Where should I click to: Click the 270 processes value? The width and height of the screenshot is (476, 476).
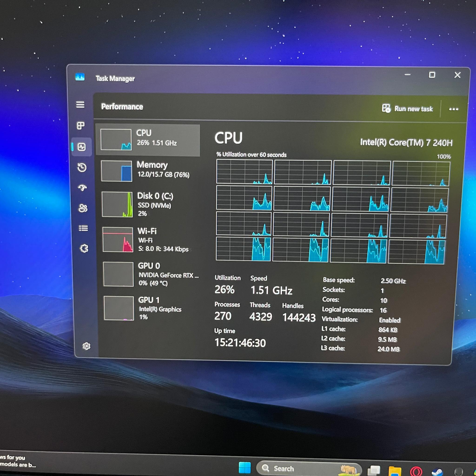223,316
